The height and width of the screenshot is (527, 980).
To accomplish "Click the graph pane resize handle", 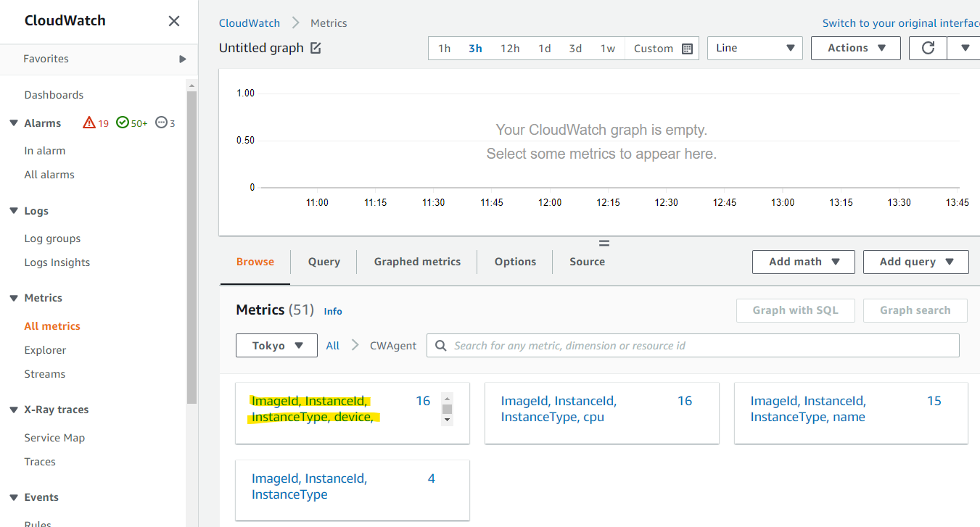I will [604, 243].
